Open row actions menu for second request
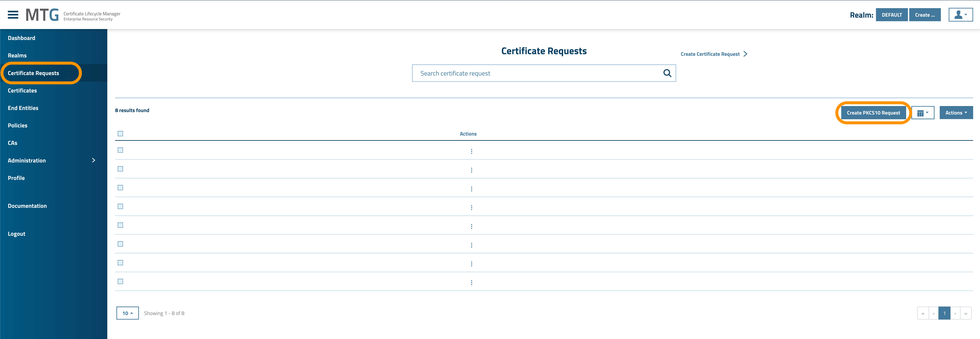Image resolution: width=980 pixels, height=339 pixels. pos(471,170)
